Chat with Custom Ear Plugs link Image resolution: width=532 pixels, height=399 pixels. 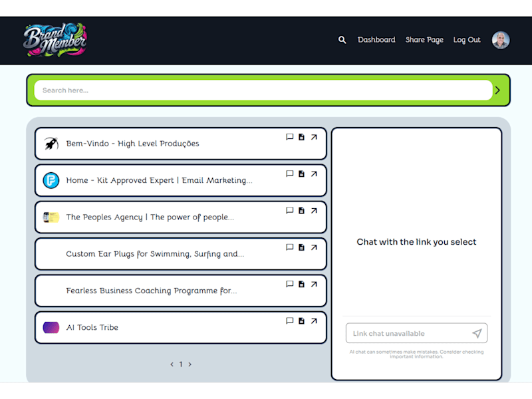[289, 247]
